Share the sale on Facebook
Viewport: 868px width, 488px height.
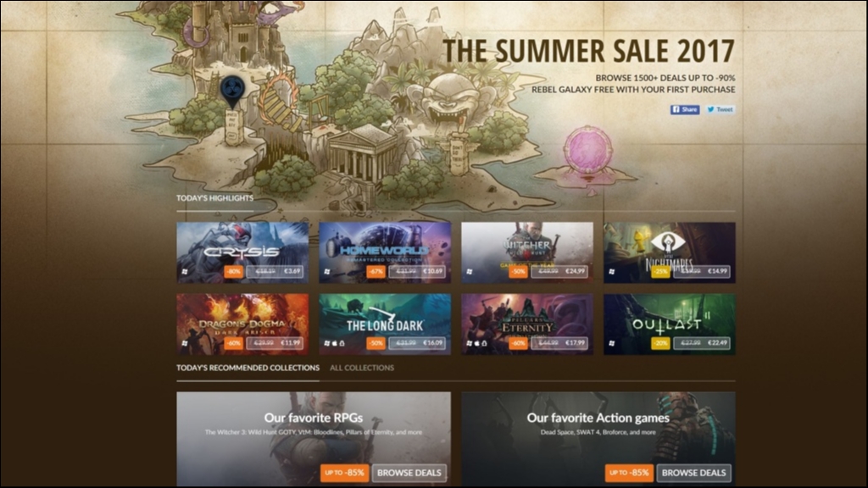pos(685,109)
